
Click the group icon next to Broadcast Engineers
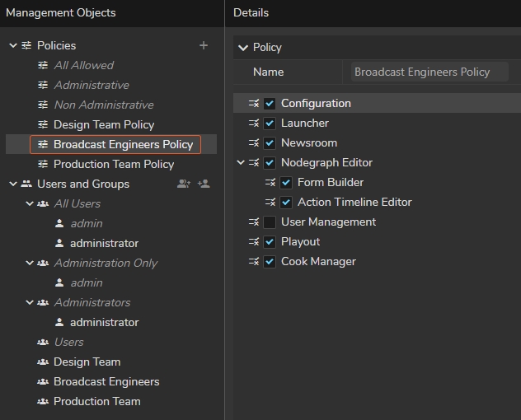click(43, 381)
